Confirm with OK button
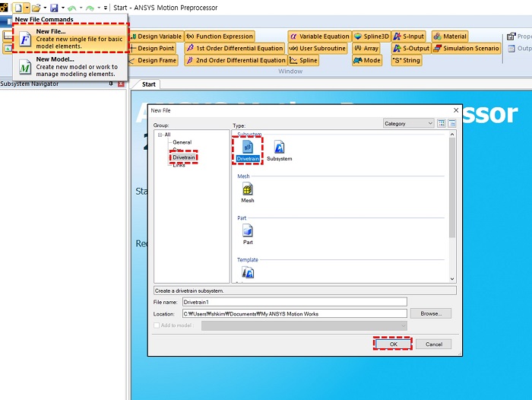532x400 pixels. click(393, 344)
